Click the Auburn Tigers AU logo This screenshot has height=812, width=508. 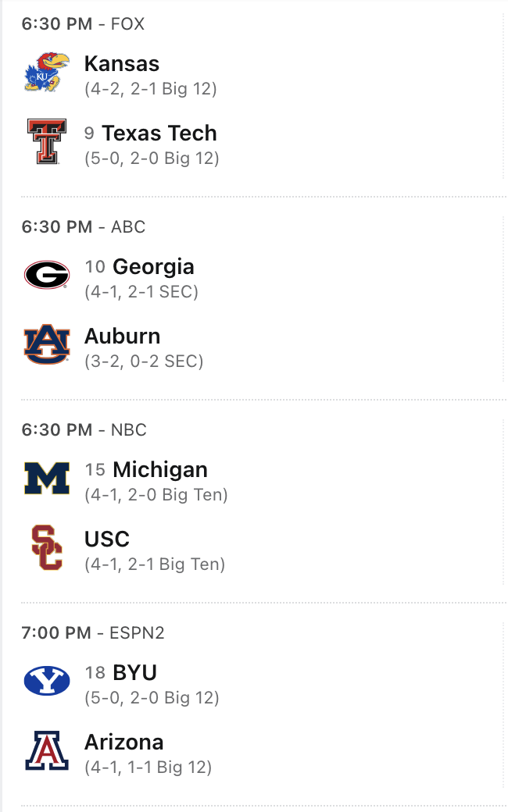pyautogui.click(x=46, y=344)
